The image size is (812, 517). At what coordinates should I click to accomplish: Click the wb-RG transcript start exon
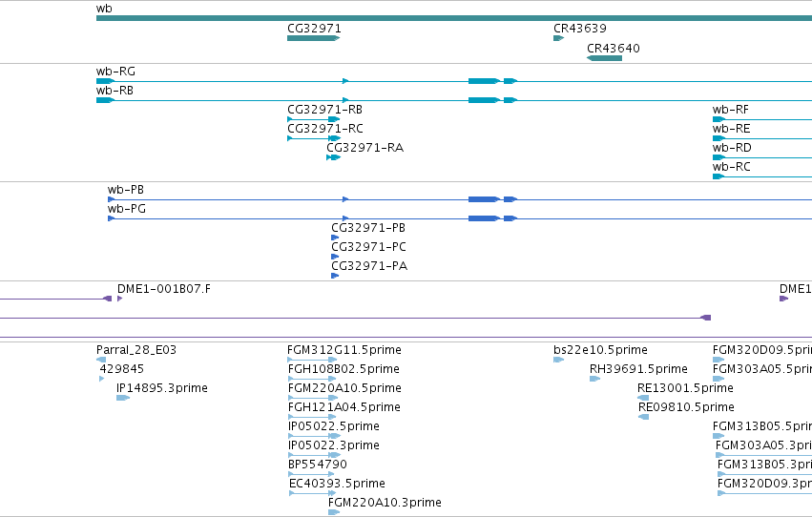pyautogui.click(x=105, y=81)
